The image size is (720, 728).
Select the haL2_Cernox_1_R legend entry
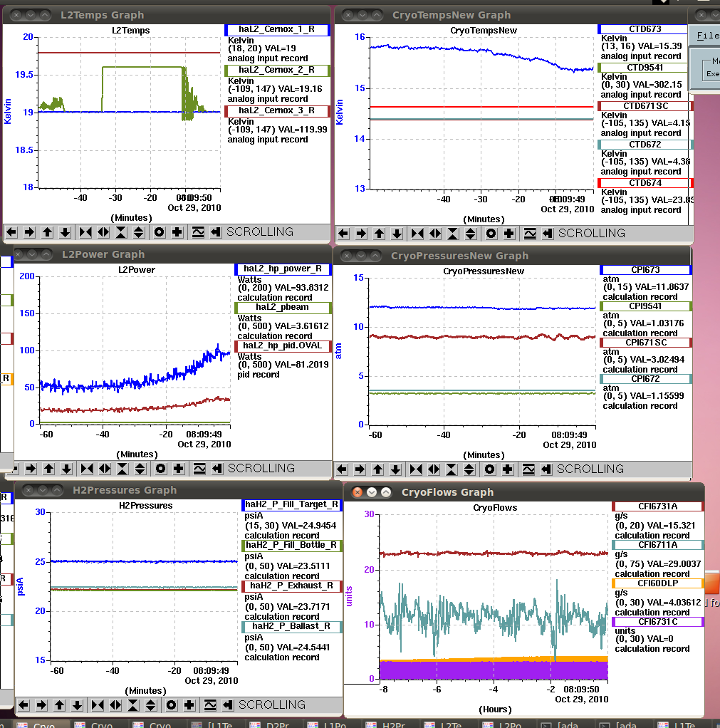coord(277,30)
